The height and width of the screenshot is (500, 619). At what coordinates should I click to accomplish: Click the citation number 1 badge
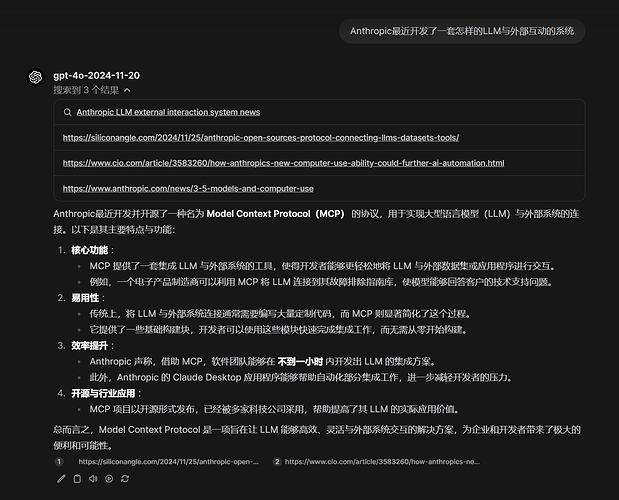tap(59, 462)
